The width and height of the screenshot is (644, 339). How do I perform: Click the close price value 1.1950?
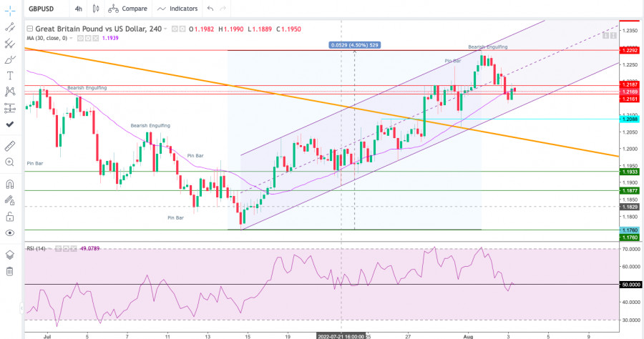pos(291,29)
